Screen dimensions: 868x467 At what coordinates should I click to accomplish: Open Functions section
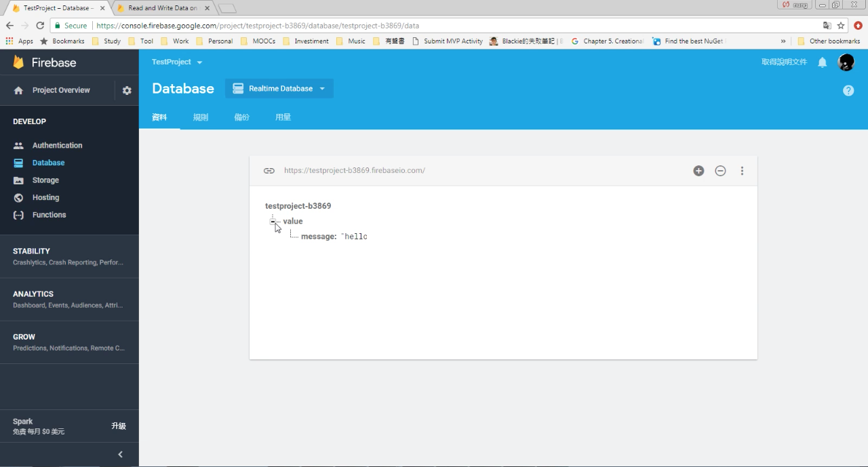49,215
